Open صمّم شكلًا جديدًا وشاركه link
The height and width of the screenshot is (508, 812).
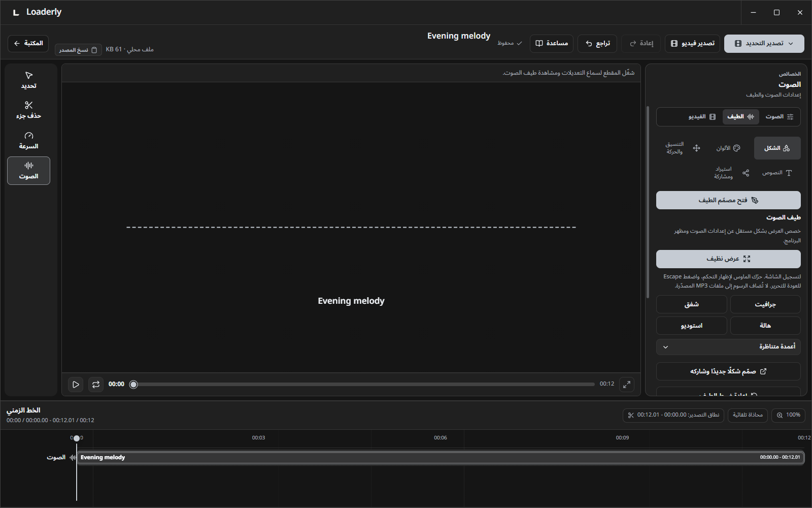728,371
